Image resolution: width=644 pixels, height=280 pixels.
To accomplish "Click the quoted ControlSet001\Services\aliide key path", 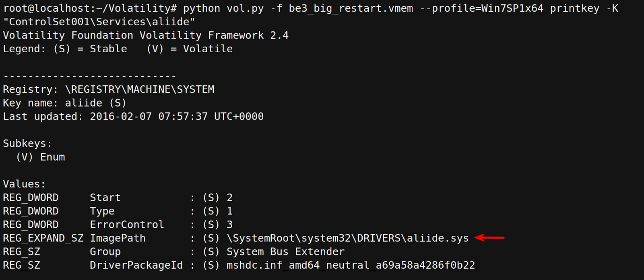I will point(99,22).
